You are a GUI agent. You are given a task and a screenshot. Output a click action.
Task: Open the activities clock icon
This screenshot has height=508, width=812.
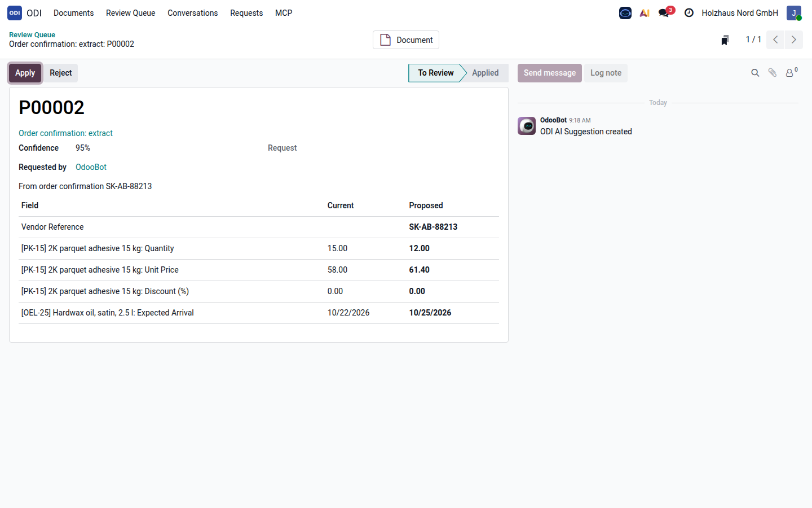click(x=689, y=13)
